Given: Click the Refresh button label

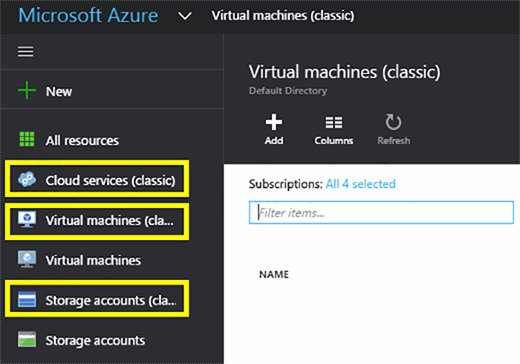Looking at the screenshot, I should 394,141.
